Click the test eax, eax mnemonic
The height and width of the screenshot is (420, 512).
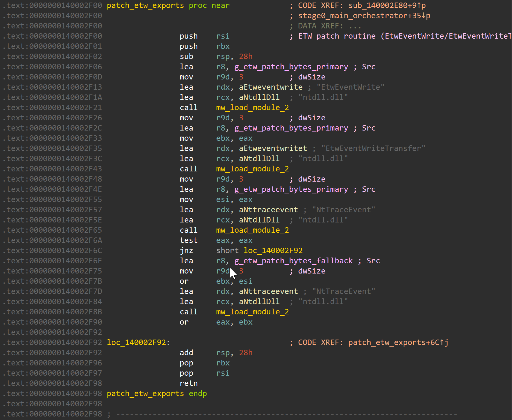coord(189,240)
